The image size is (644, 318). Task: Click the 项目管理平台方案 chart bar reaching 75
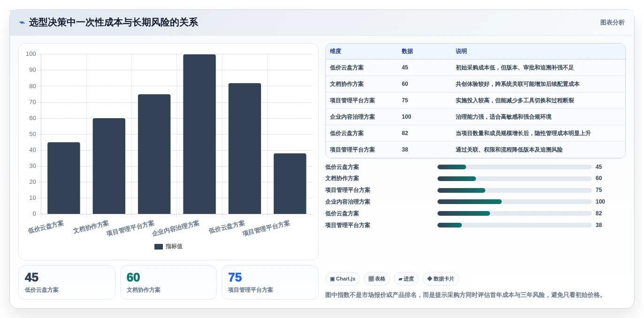[x=154, y=154]
